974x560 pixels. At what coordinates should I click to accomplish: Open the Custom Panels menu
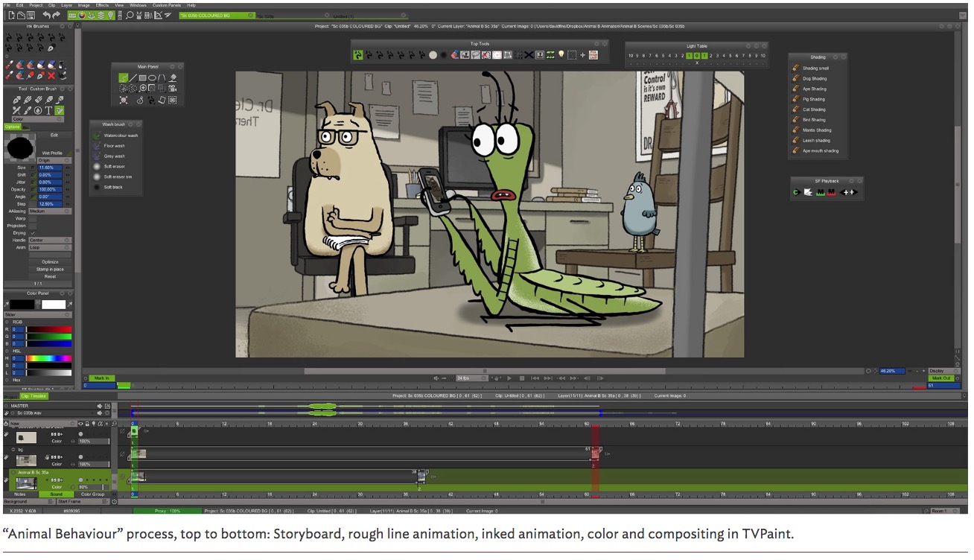click(167, 5)
